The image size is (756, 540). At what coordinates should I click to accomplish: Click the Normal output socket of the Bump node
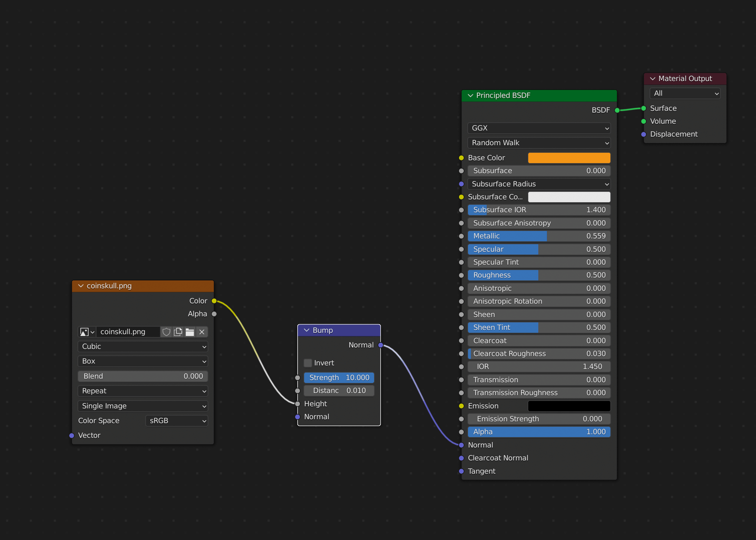point(381,345)
